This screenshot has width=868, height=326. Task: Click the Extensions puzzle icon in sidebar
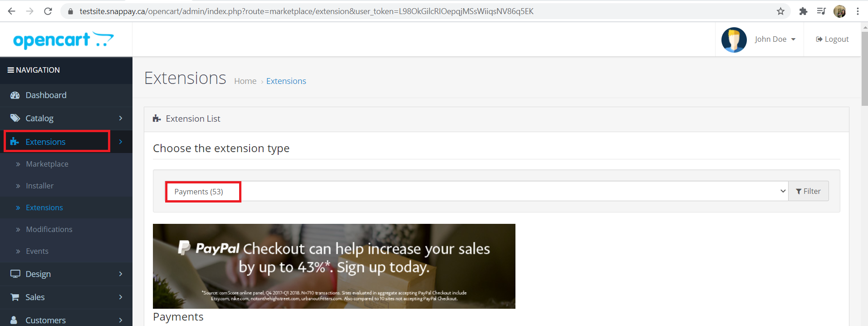15,142
